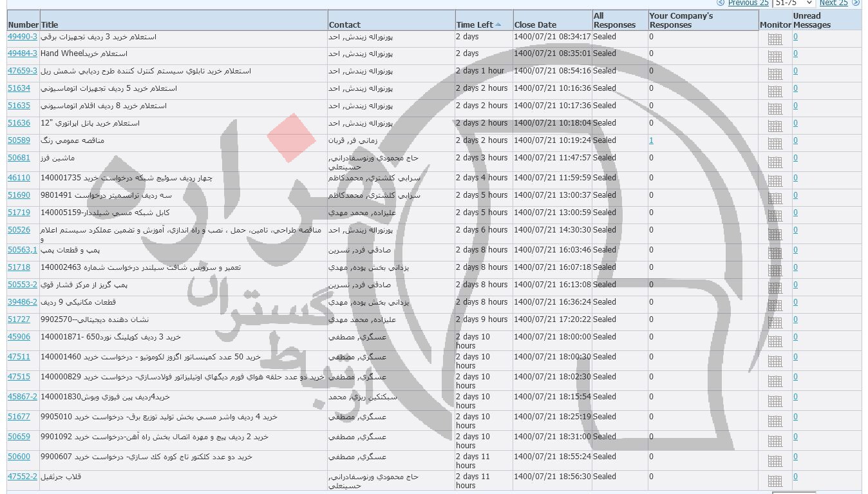The height and width of the screenshot is (494, 868).
Task: Open negotiation number 51727
Action: click(19, 319)
